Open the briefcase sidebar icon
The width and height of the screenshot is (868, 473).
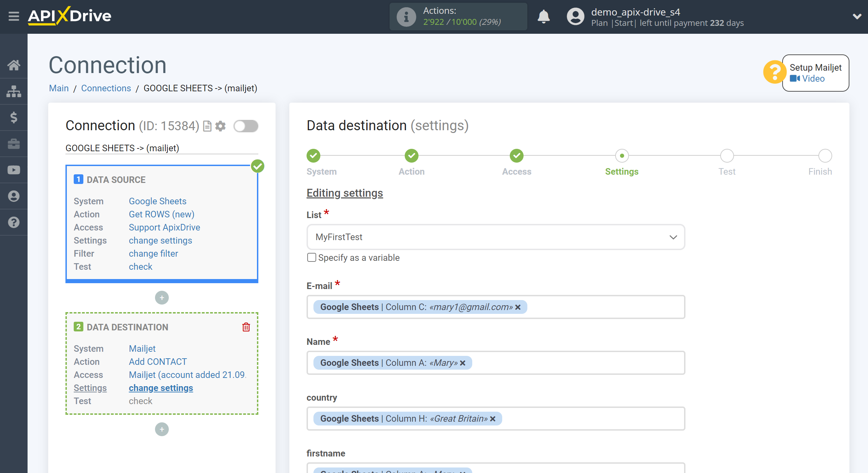(14, 144)
